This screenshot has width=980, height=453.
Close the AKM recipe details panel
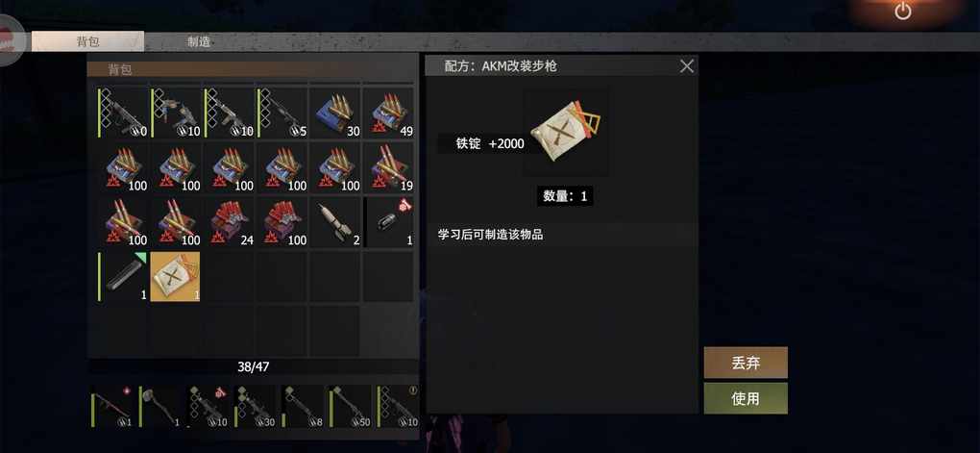687,66
